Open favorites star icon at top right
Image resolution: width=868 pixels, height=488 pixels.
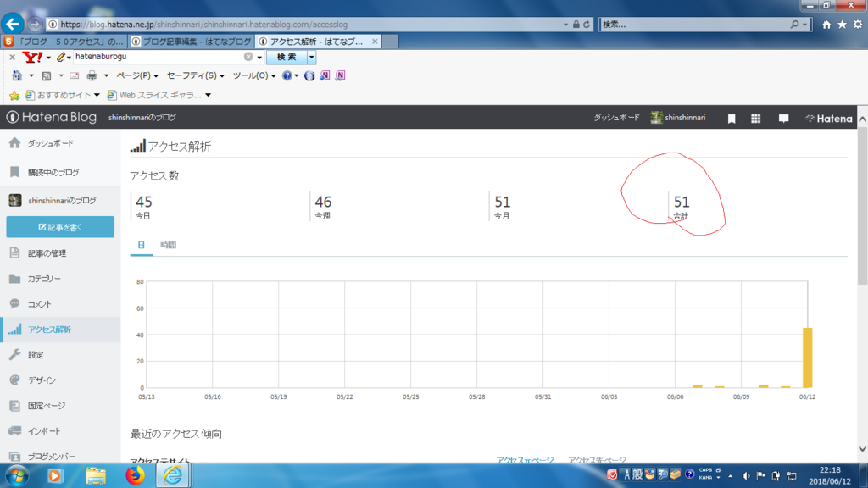tap(842, 25)
